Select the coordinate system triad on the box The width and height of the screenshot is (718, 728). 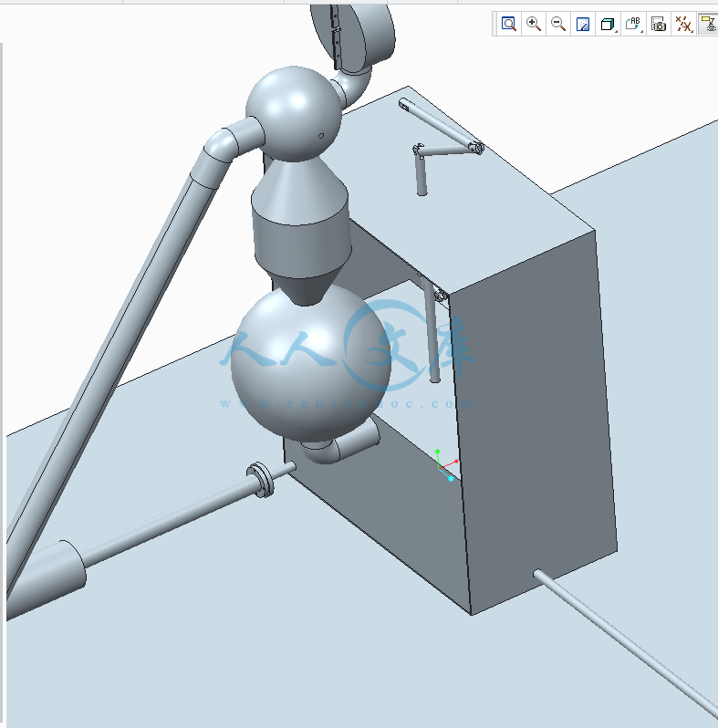pyautogui.click(x=443, y=466)
